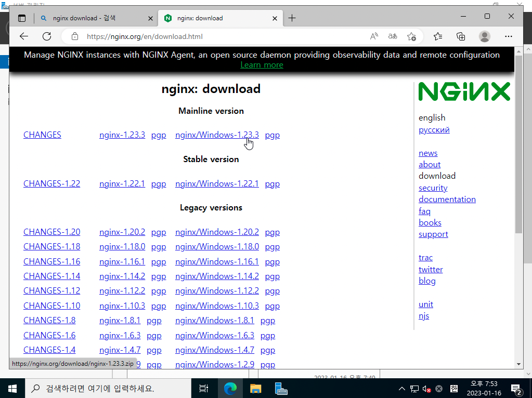Open the unit sidebar link
Image resolution: width=532 pixels, height=398 pixels.
coord(426,304)
